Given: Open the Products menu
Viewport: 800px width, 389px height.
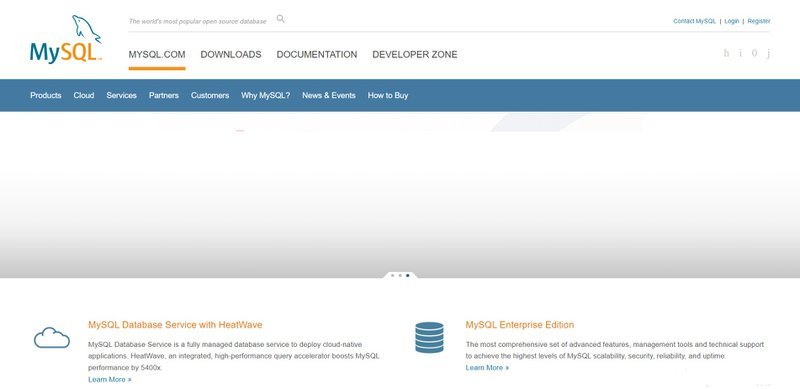Looking at the screenshot, I should [x=45, y=95].
